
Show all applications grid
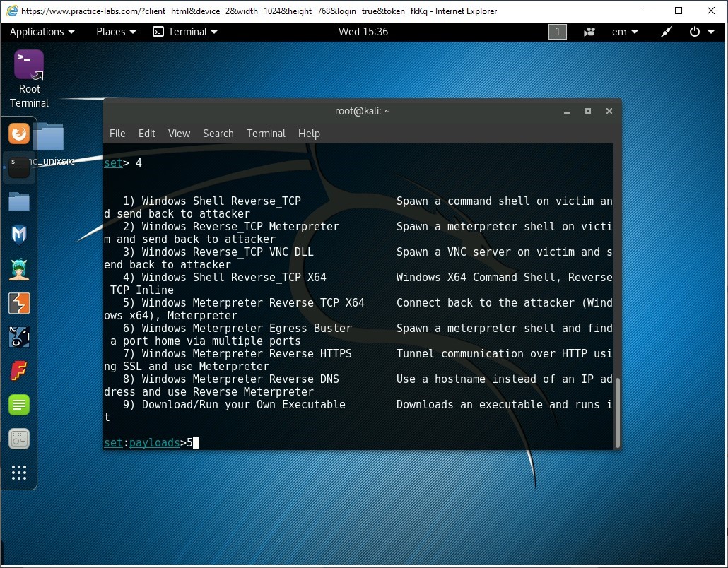pos(19,473)
